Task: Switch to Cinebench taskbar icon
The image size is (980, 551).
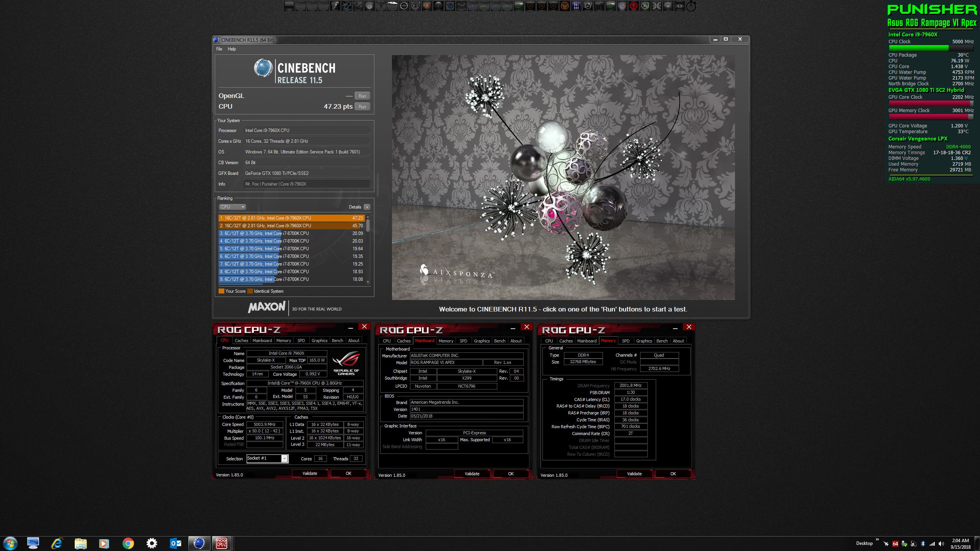Action: (199, 543)
